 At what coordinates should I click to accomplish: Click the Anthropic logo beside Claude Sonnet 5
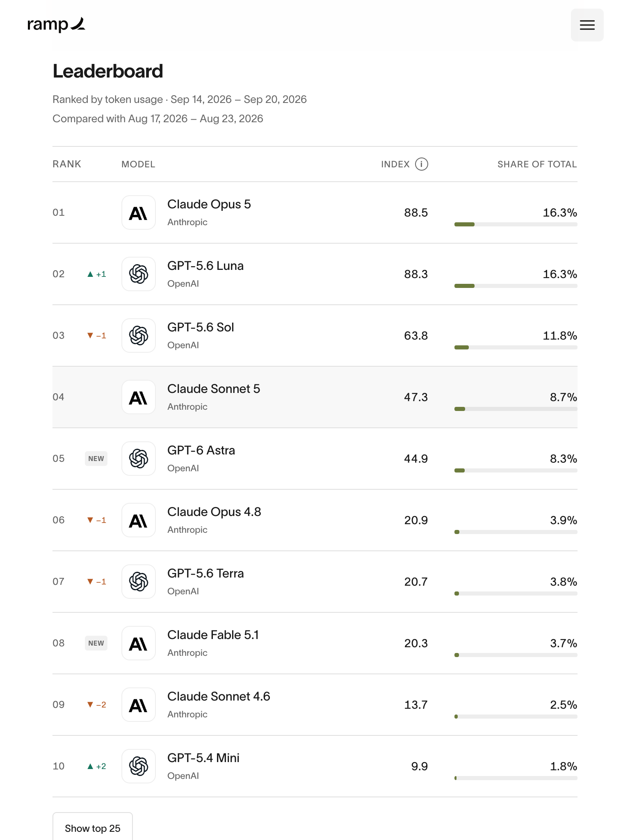[x=139, y=397]
